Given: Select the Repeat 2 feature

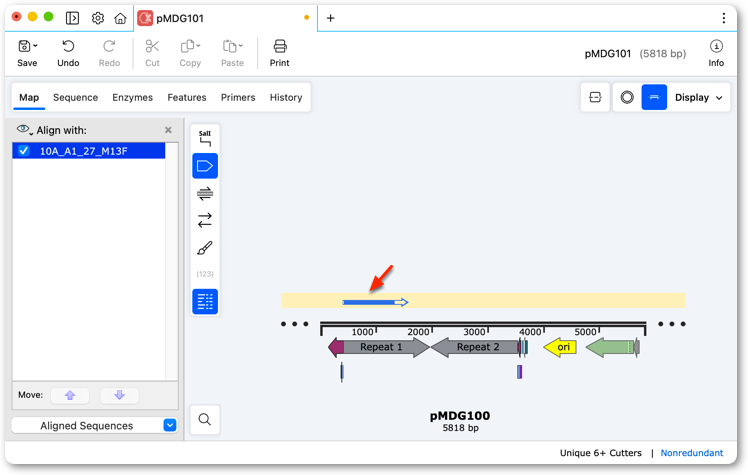Looking at the screenshot, I should point(475,347).
